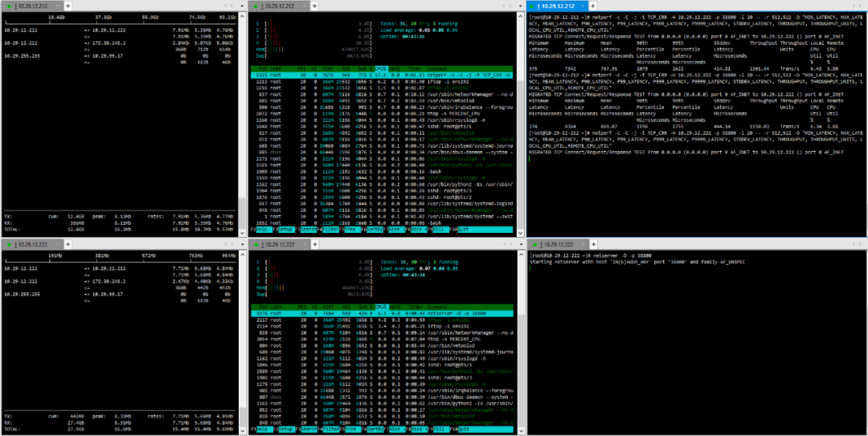Click F6 SortBy in 10.29.12.212 htop
Screen dimensions: 868x436
372,229
